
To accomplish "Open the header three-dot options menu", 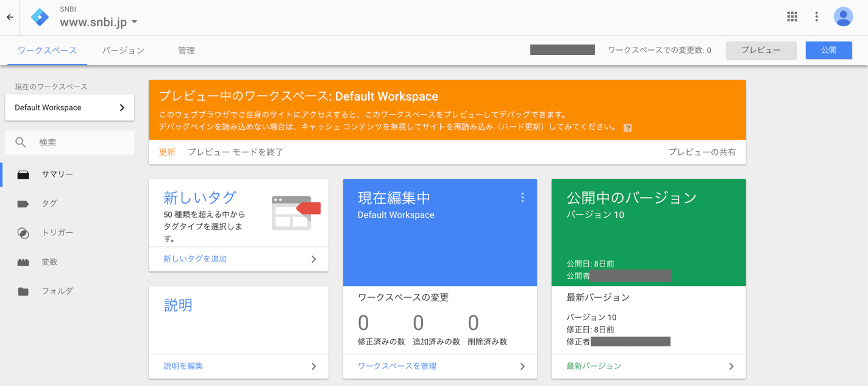I will pyautogui.click(x=817, y=17).
